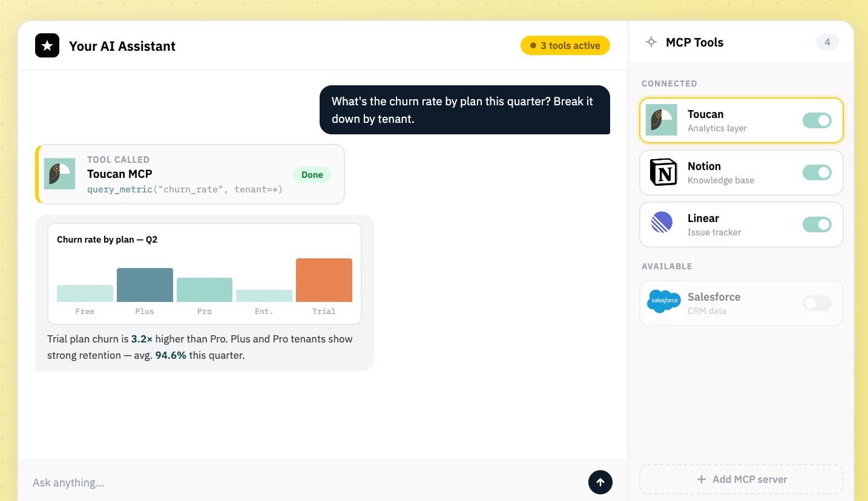This screenshot has width=868, height=501.
Task: Click the Trial axis label under the chart
Action: (x=324, y=311)
